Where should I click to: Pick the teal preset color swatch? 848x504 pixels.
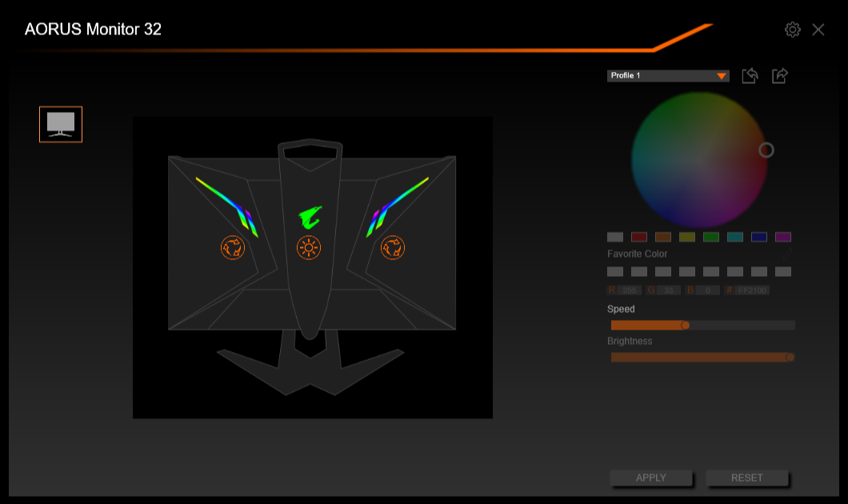735,237
